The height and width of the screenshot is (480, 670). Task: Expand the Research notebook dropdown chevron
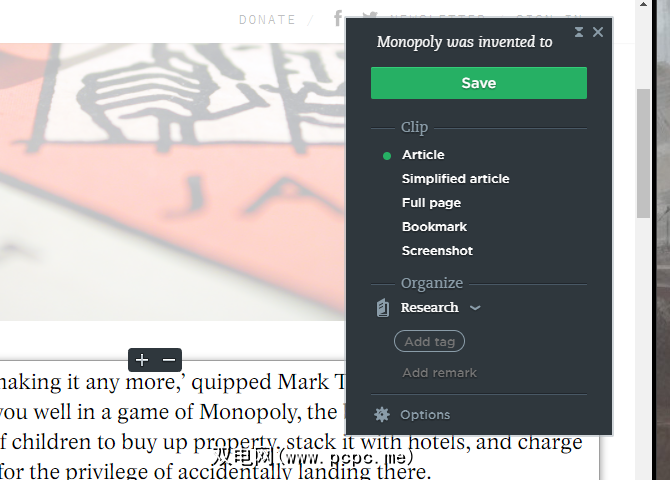click(475, 308)
